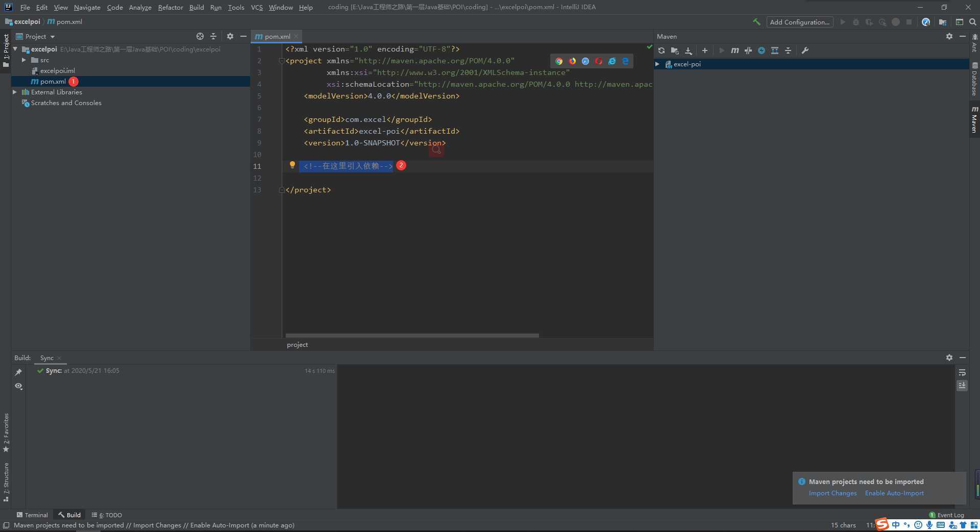Toggle Maven Offline Mode icon
This screenshot has height=532, width=980.
pyautogui.click(x=748, y=50)
